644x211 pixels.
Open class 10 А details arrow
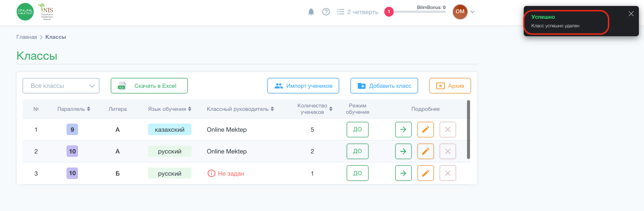point(403,151)
